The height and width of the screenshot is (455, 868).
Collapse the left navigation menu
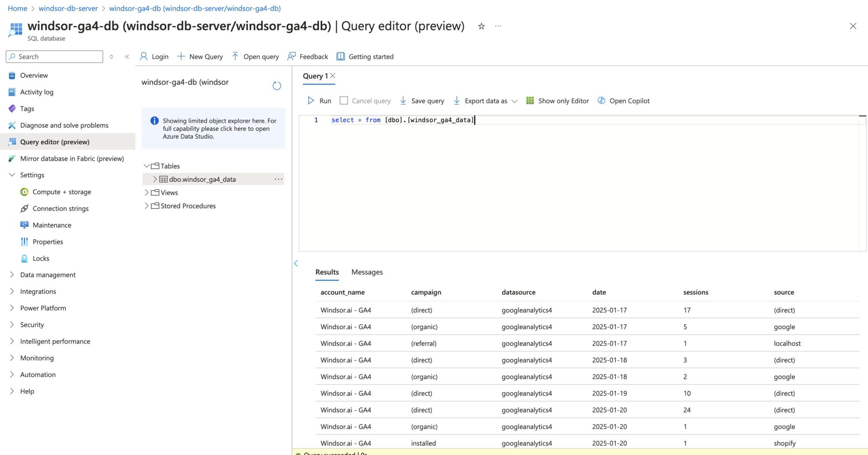[127, 56]
